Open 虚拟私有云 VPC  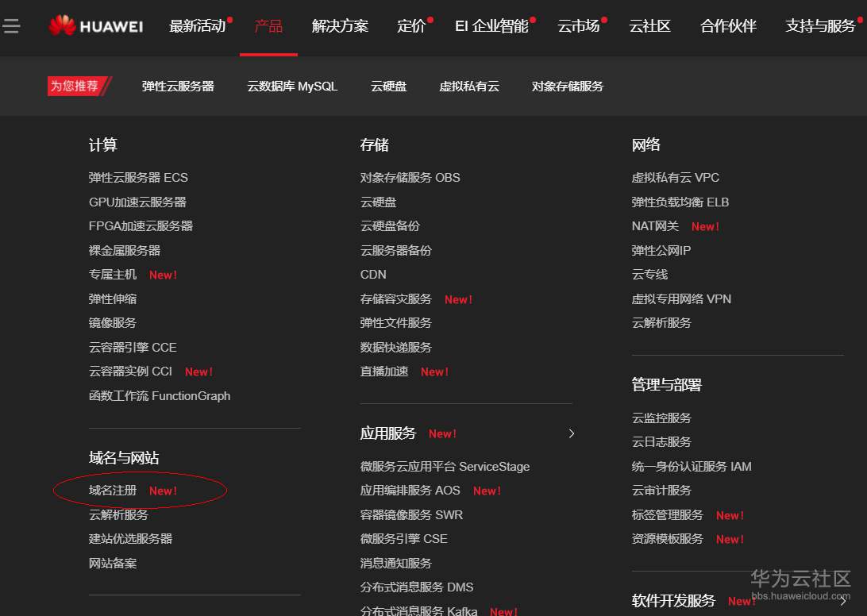click(676, 178)
